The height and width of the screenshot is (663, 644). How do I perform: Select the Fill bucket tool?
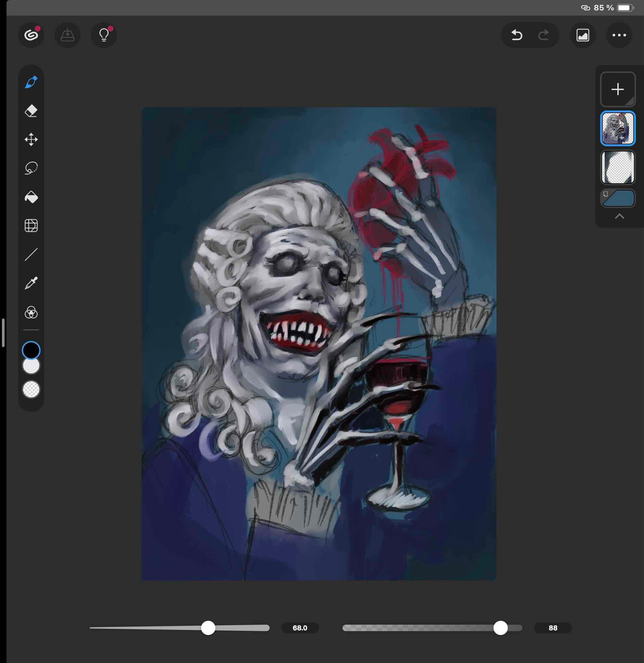31,197
